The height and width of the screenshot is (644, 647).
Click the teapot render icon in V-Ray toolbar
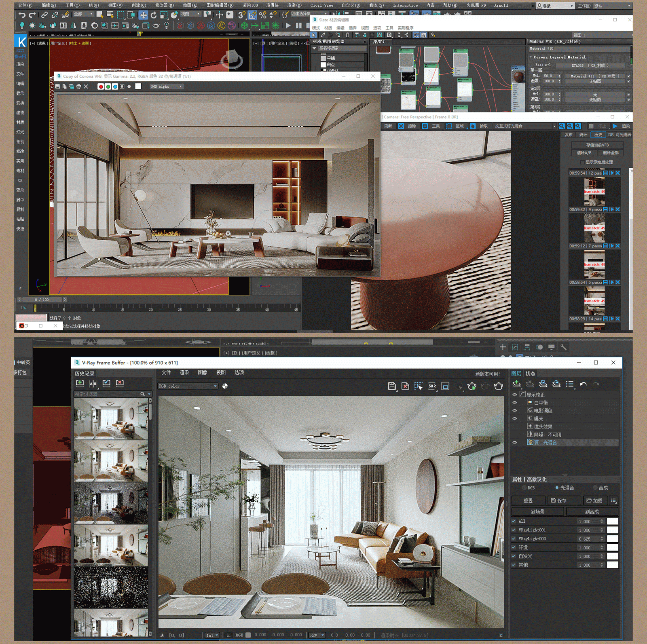point(499,386)
